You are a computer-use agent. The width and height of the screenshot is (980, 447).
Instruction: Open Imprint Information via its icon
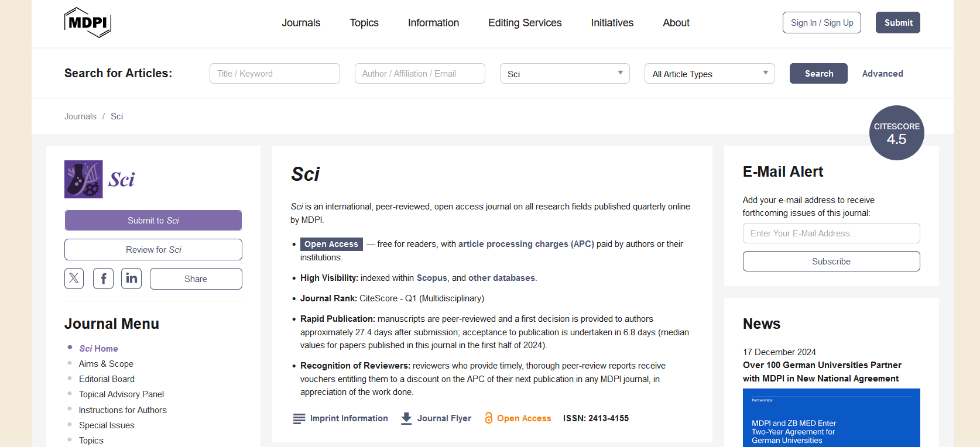click(298, 418)
